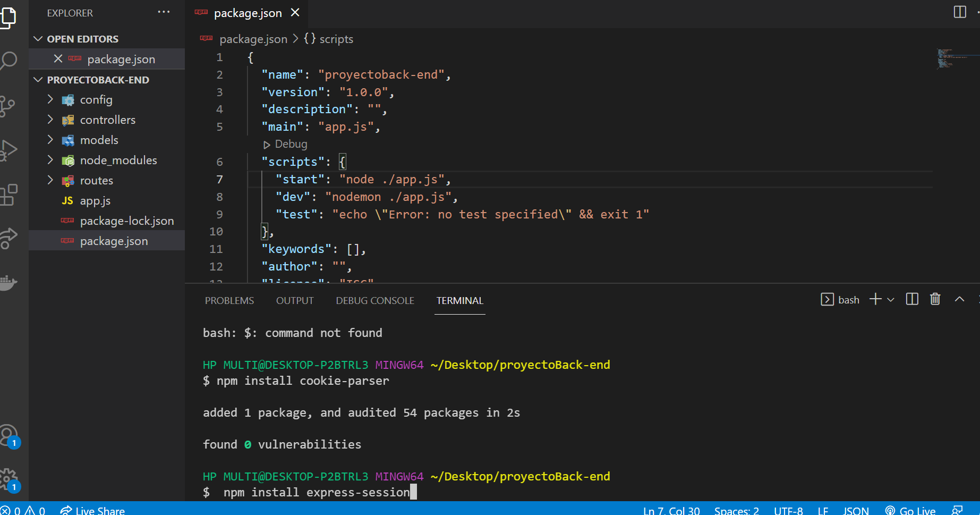Click line number 7 in gutter
980x515 pixels.
219,180
